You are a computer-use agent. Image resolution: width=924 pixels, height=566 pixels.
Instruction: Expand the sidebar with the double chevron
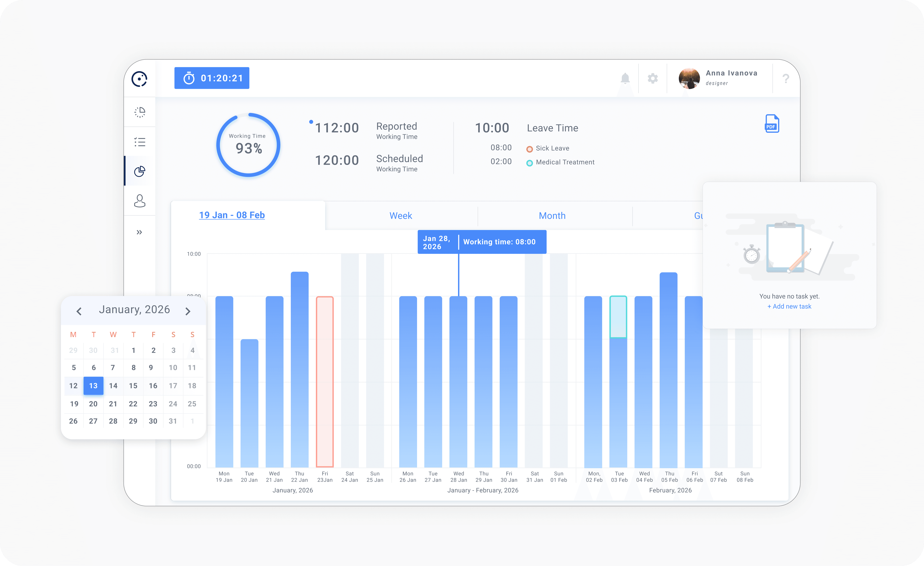139,232
